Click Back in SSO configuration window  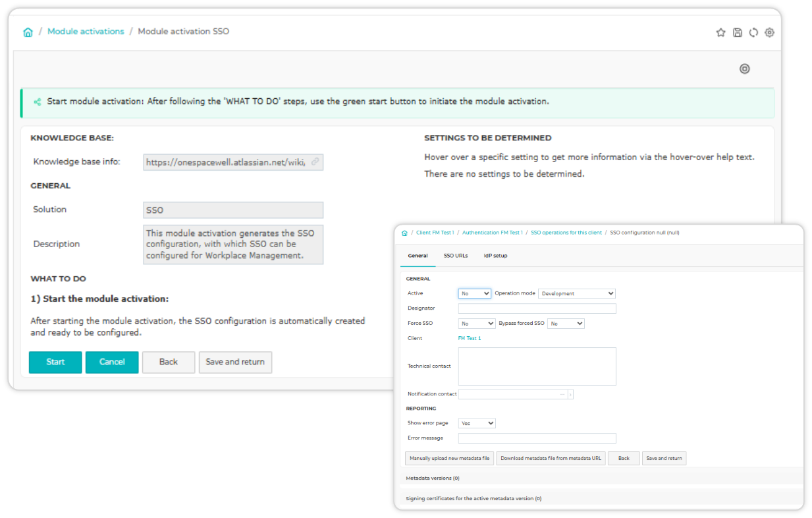pos(624,458)
